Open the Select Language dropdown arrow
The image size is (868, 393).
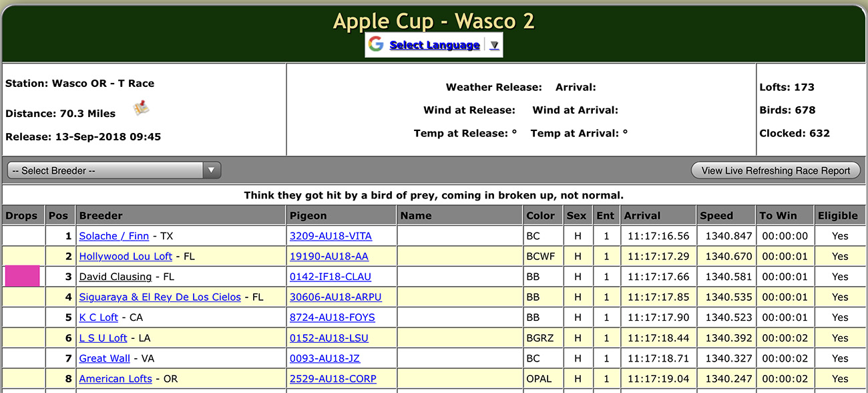pyautogui.click(x=494, y=45)
